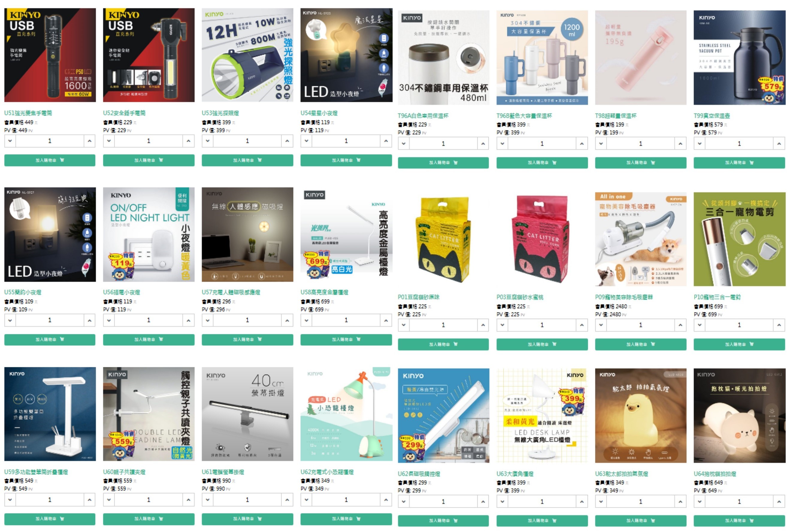Open T96A white car thermos product title
790x532 pixels.
click(423, 116)
